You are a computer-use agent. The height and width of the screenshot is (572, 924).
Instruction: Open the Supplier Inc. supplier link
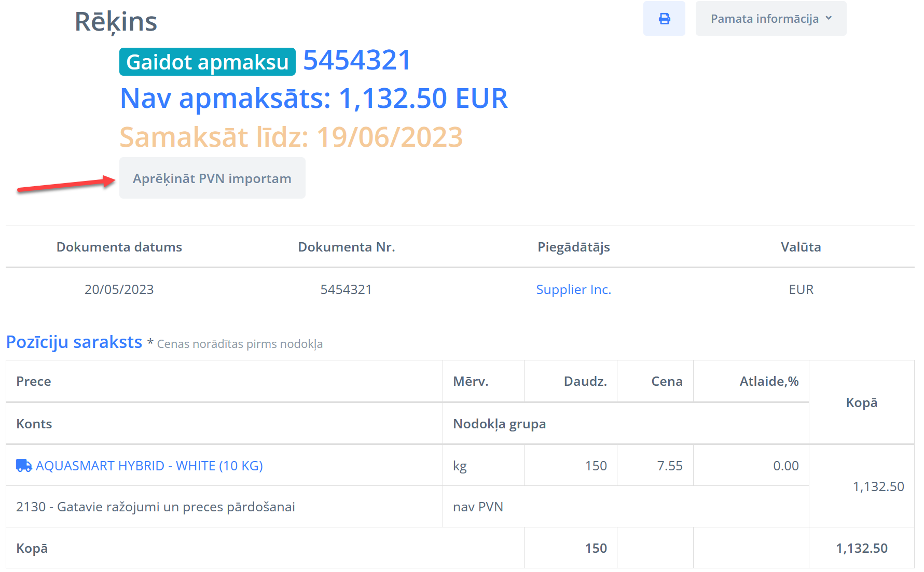pos(573,289)
